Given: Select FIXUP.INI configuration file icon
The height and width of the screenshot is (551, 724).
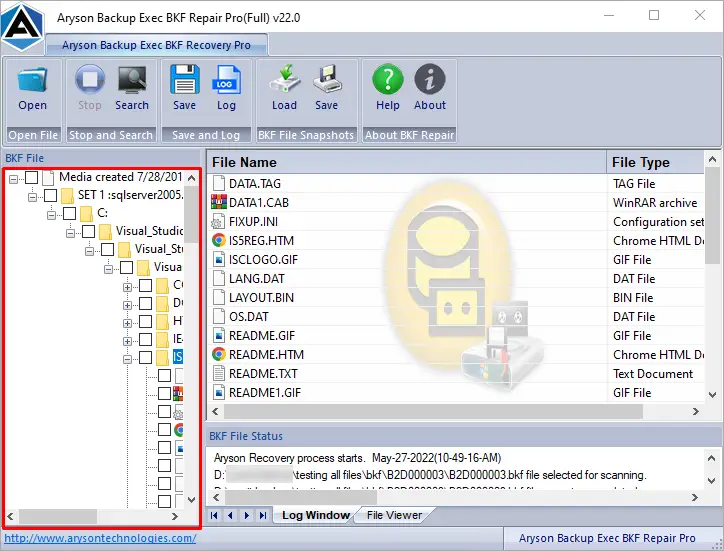Looking at the screenshot, I should pyautogui.click(x=218, y=221).
